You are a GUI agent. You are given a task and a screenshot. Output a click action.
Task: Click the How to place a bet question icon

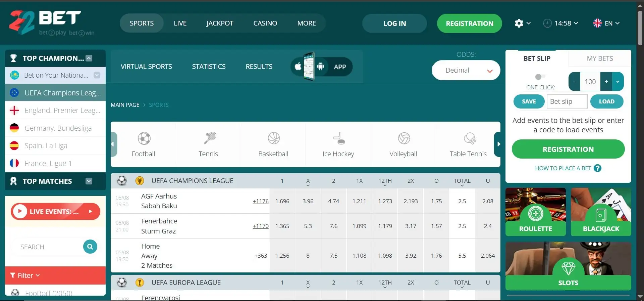point(597,168)
